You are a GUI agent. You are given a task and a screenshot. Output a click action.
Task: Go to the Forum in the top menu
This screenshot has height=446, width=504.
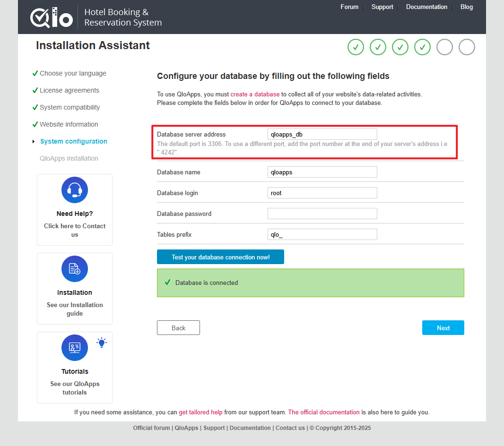pyautogui.click(x=349, y=7)
